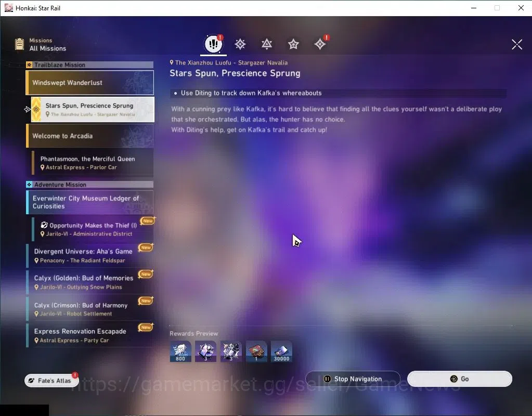The width and height of the screenshot is (532, 416).
Task: Select Calyx (Crimson): Bud of Harmony
Action: 90,309
